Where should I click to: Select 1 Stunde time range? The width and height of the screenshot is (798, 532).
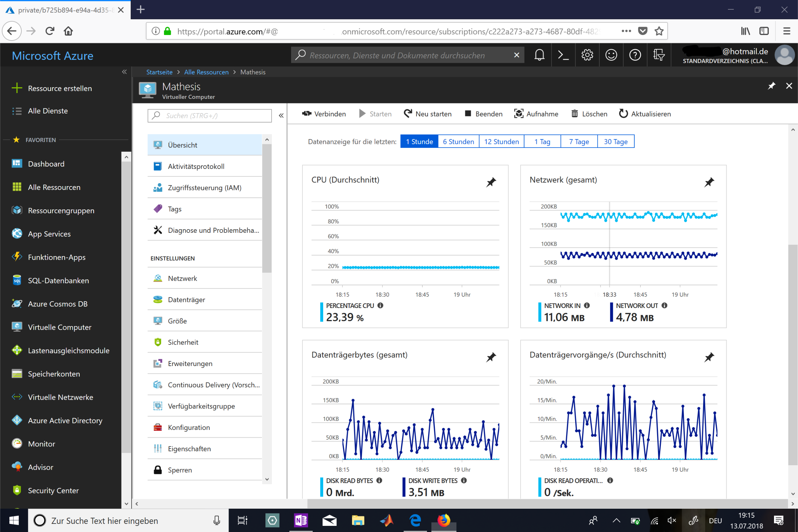(x=419, y=141)
